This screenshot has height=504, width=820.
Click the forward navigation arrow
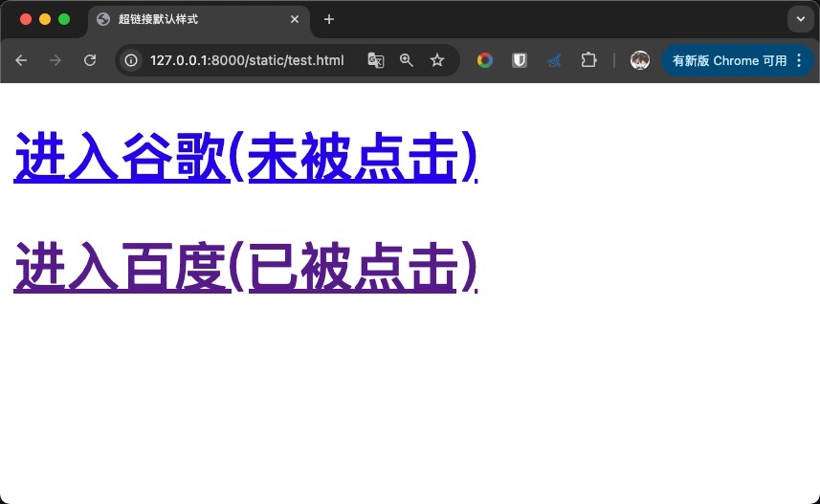[x=55, y=60]
